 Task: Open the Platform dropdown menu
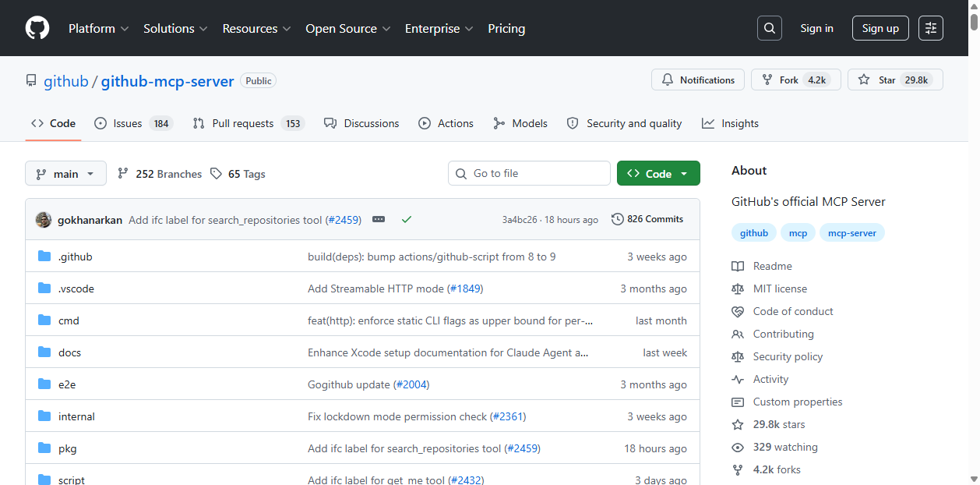pyautogui.click(x=99, y=28)
